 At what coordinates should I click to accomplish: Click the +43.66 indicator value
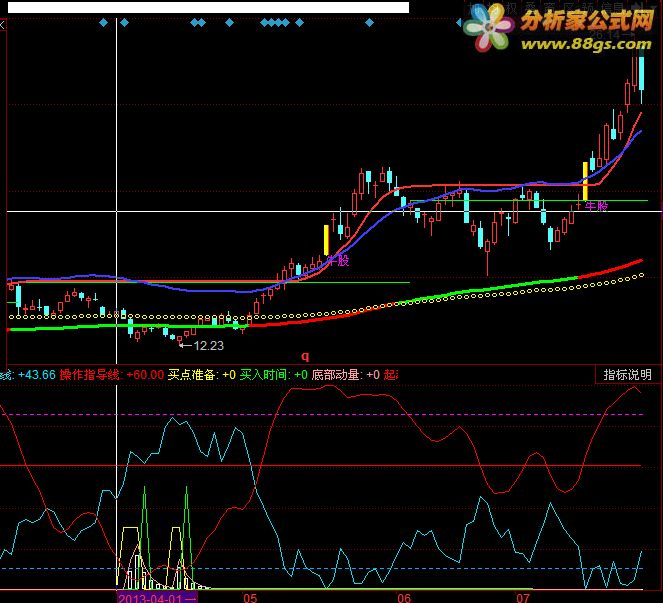pos(37,375)
